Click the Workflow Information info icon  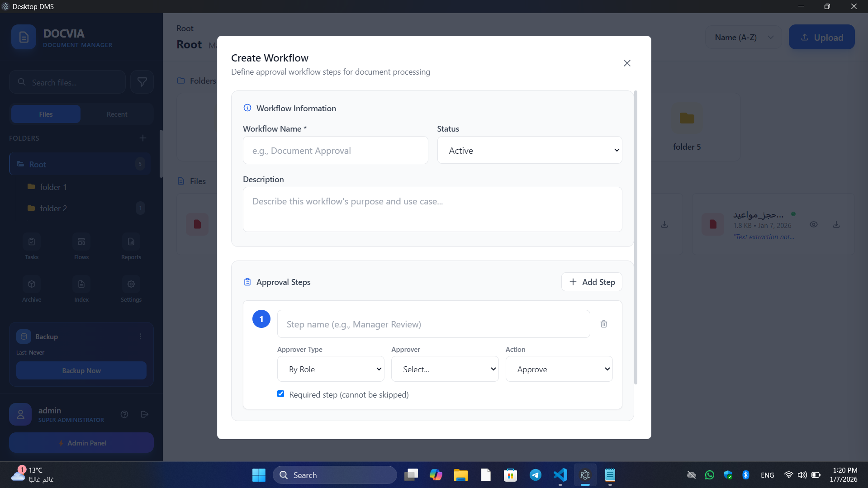point(247,108)
